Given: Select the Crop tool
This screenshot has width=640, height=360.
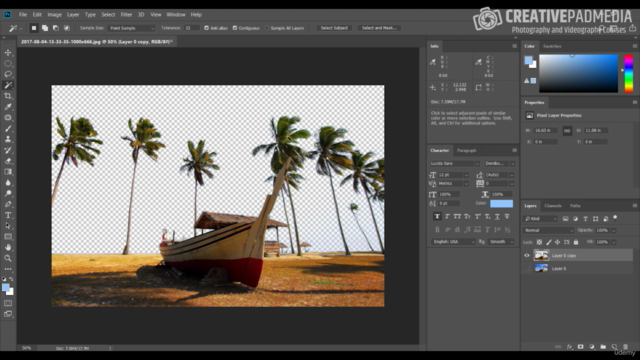Looking at the screenshot, I should tap(8, 96).
